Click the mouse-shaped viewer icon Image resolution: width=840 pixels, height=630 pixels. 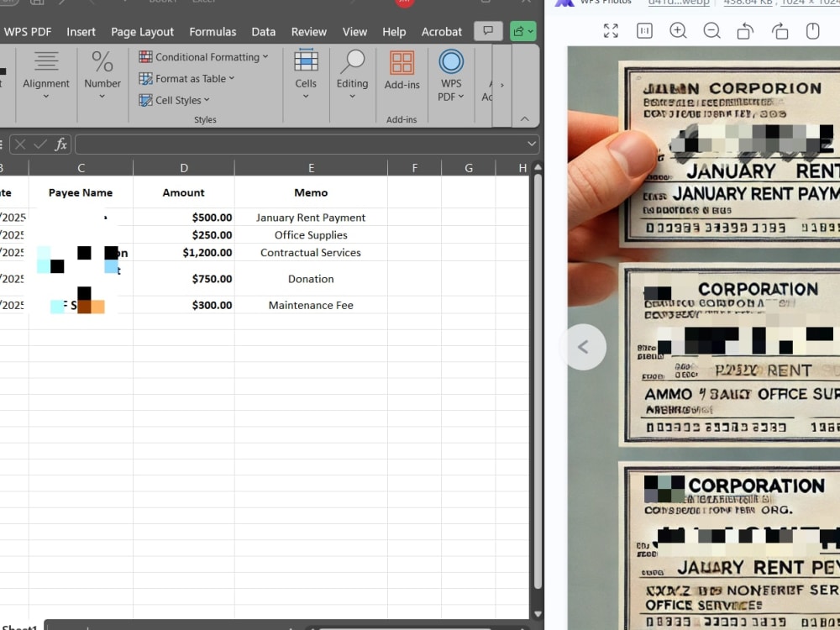tap(812, 31)
